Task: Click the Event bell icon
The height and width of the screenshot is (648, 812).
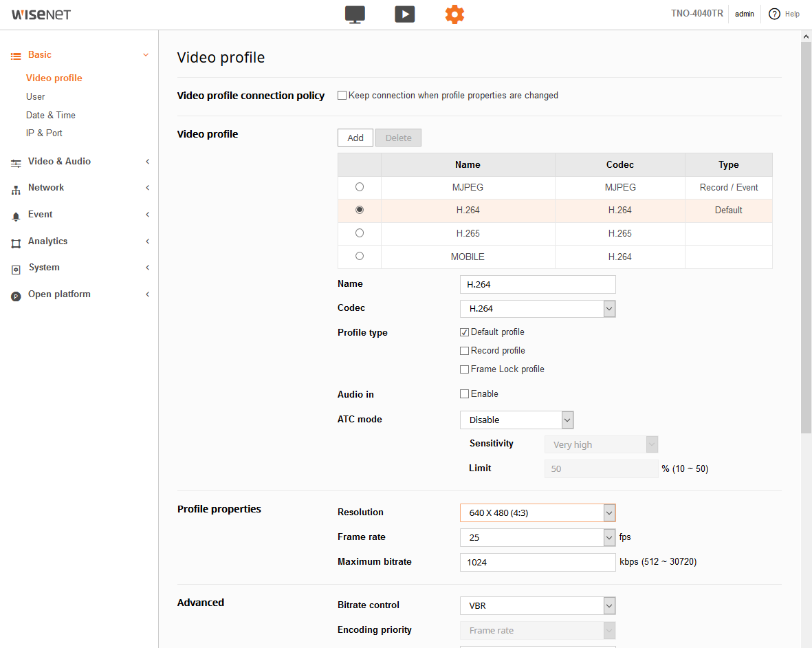Action: pos(16,215)
